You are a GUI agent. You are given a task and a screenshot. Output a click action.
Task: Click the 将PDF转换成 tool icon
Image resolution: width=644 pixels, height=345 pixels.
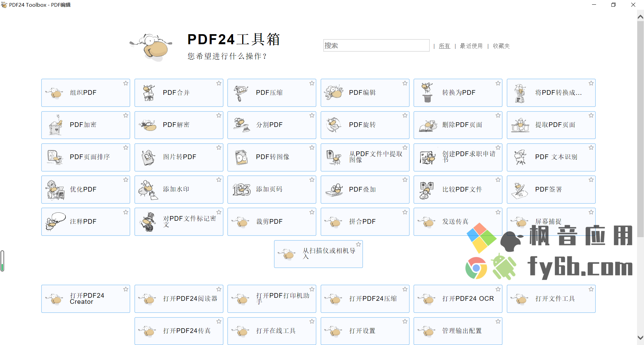click(520, 93)
